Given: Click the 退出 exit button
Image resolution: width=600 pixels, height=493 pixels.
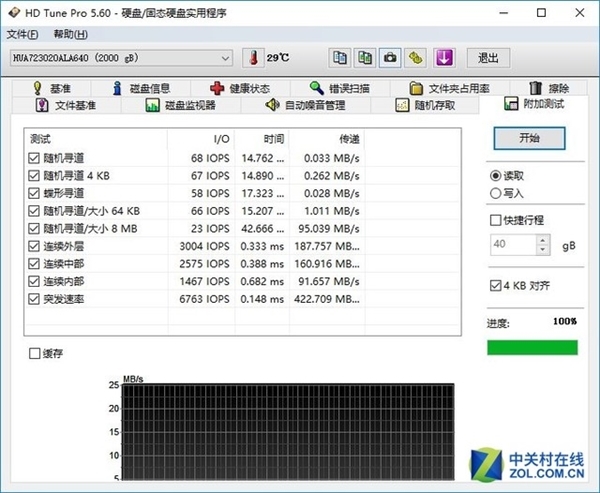Looking at the screenshot, I should tap(488, 58).
